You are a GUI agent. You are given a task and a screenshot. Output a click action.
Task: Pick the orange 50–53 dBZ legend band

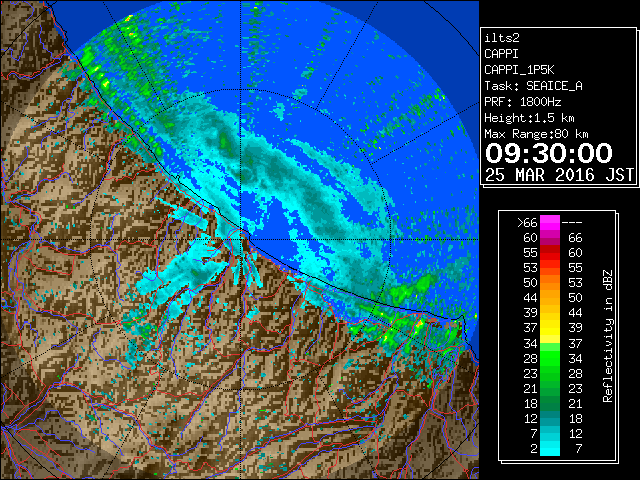click(x=550, y=283)
